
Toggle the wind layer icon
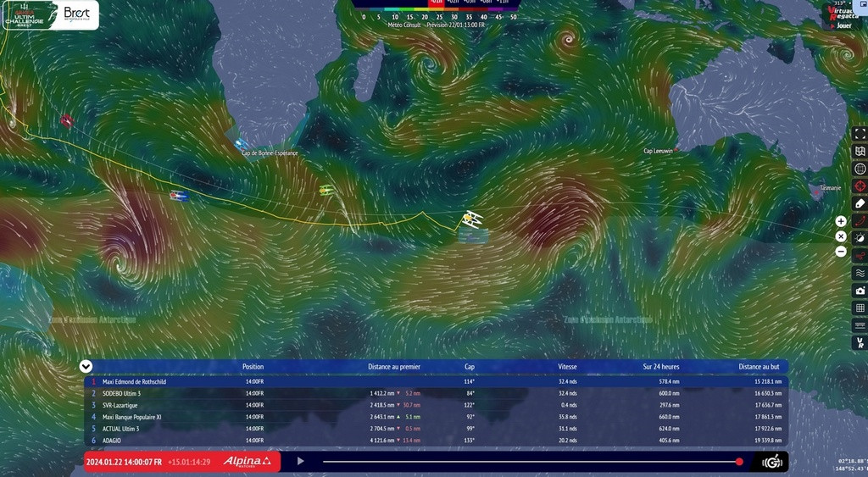860,256
